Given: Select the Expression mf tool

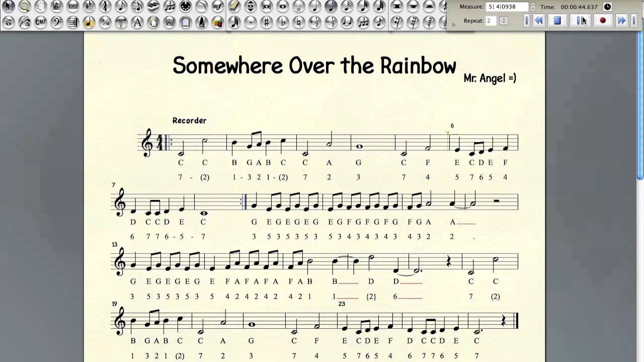Looking at the screenshot, I should point(218,6).
